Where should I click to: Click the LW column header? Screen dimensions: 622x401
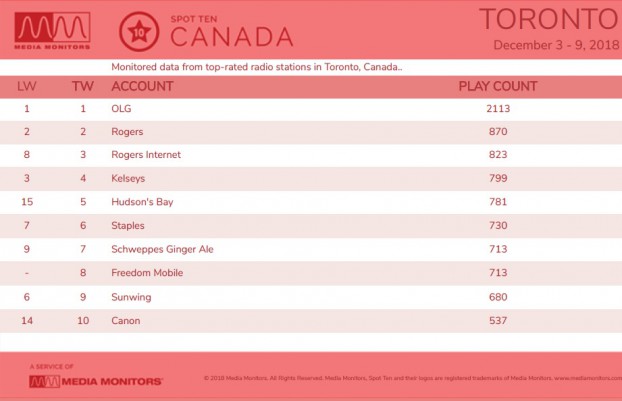point(27,86)
